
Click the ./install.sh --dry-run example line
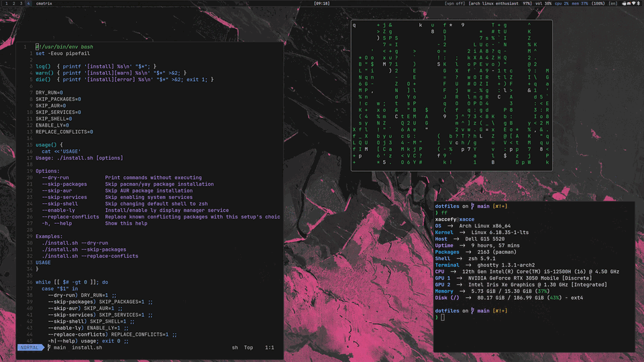74,243
